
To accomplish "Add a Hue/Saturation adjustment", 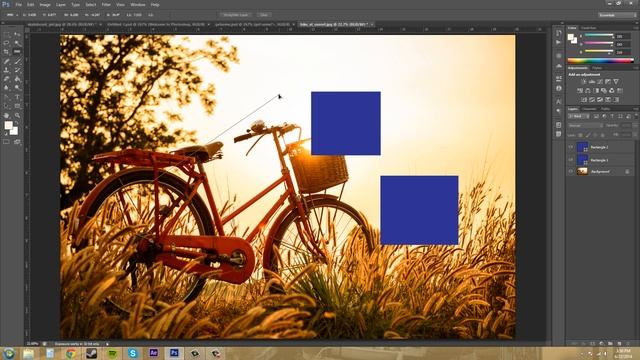I will click(x=580, y=90).
